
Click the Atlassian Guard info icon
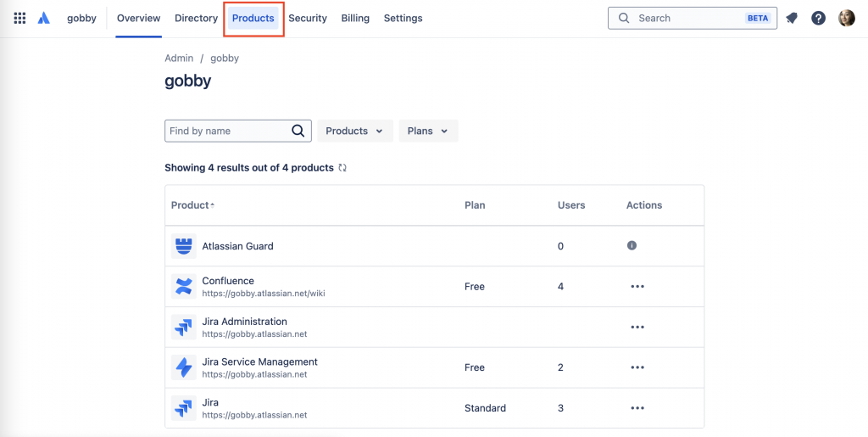pos(632,245)
